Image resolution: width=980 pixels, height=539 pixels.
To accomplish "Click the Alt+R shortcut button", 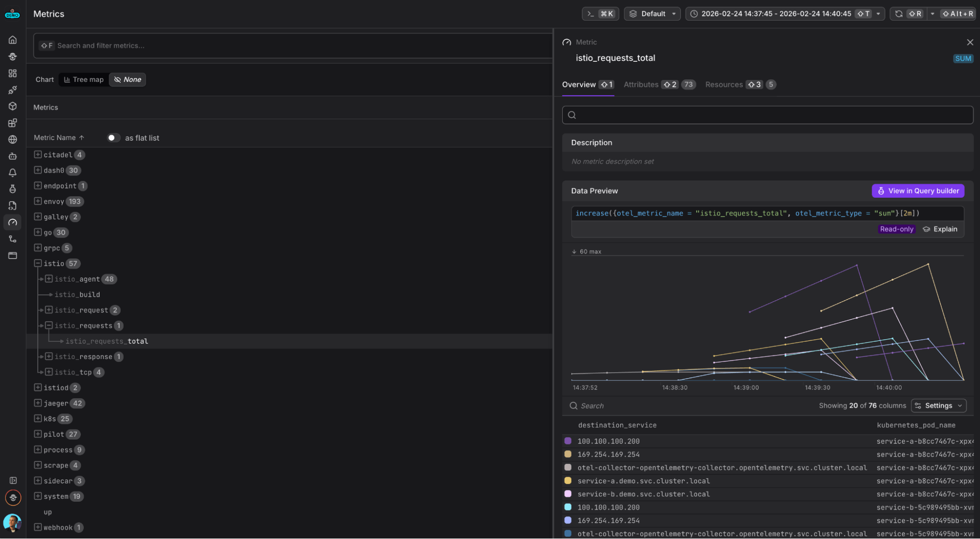I will point(957,14).
